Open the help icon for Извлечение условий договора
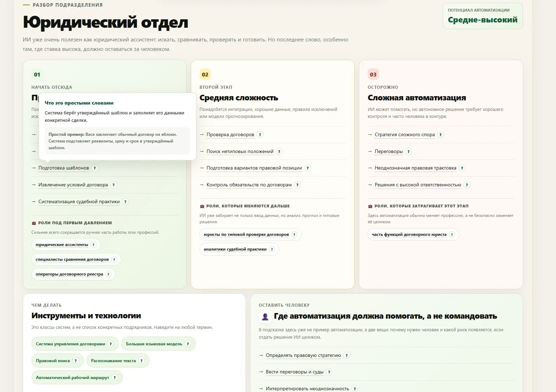The image size is (556, 392). coord(114,185)
